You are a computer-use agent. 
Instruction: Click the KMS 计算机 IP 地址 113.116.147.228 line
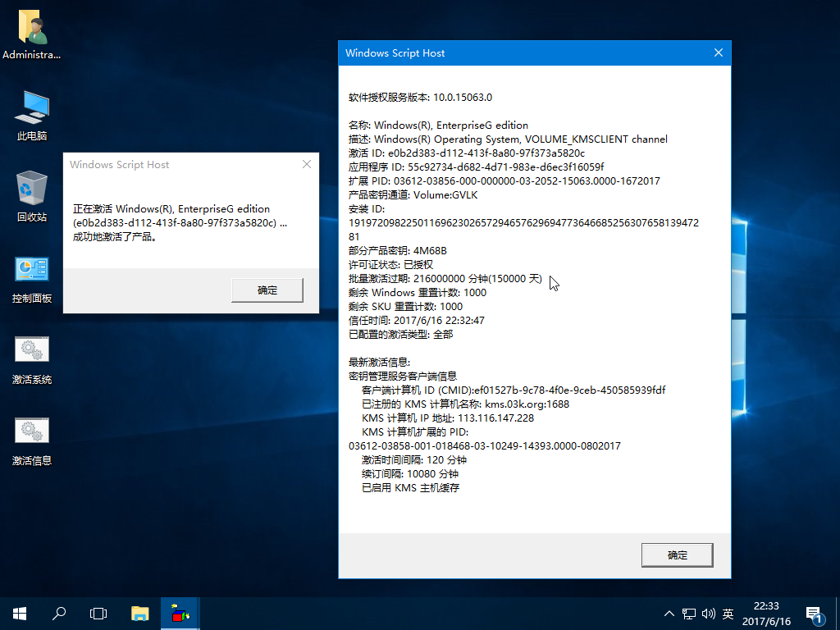click(448, 418)
